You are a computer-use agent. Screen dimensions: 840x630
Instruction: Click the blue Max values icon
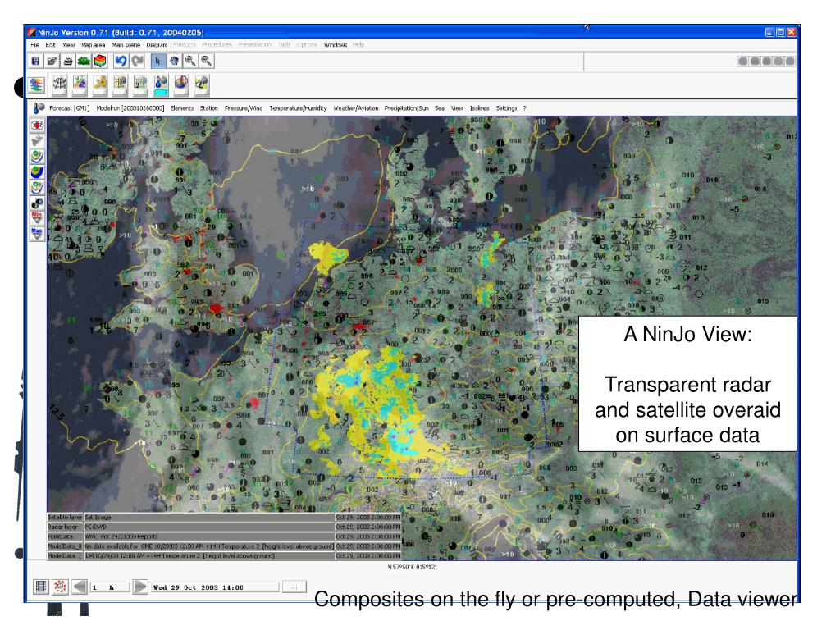(x=37, y=234)
